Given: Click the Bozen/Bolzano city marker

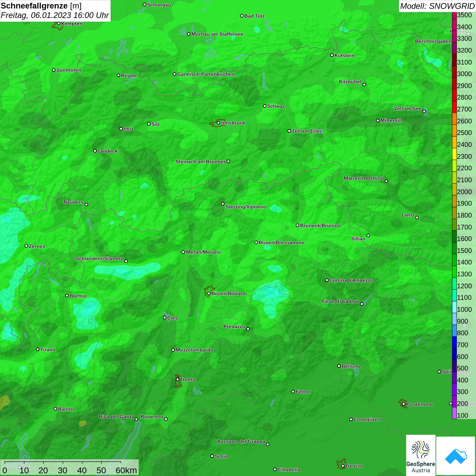Looking at the screenshot, I should [x=209, y=293].
